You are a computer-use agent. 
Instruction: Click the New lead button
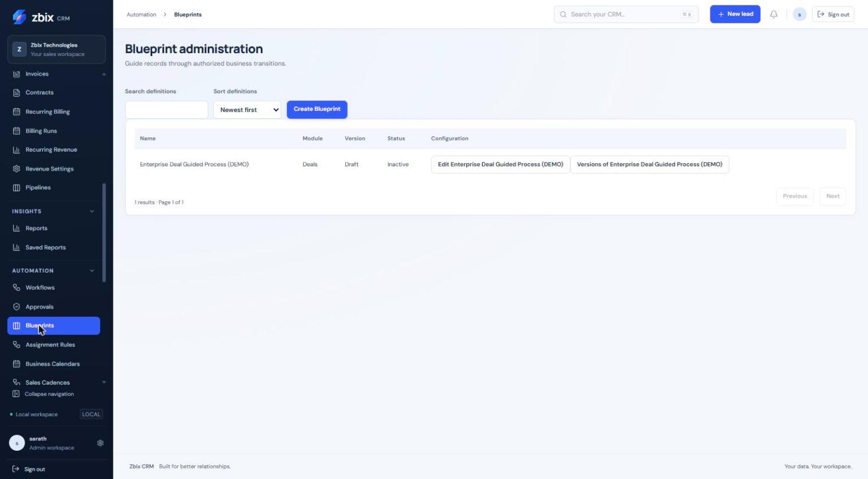coord(735,14)
